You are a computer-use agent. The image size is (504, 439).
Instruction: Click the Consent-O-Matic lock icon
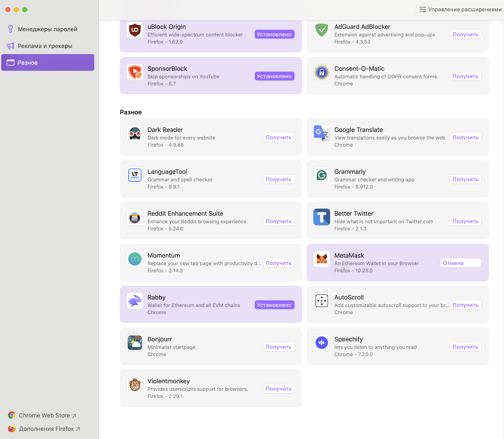click(x=322, y=72)
